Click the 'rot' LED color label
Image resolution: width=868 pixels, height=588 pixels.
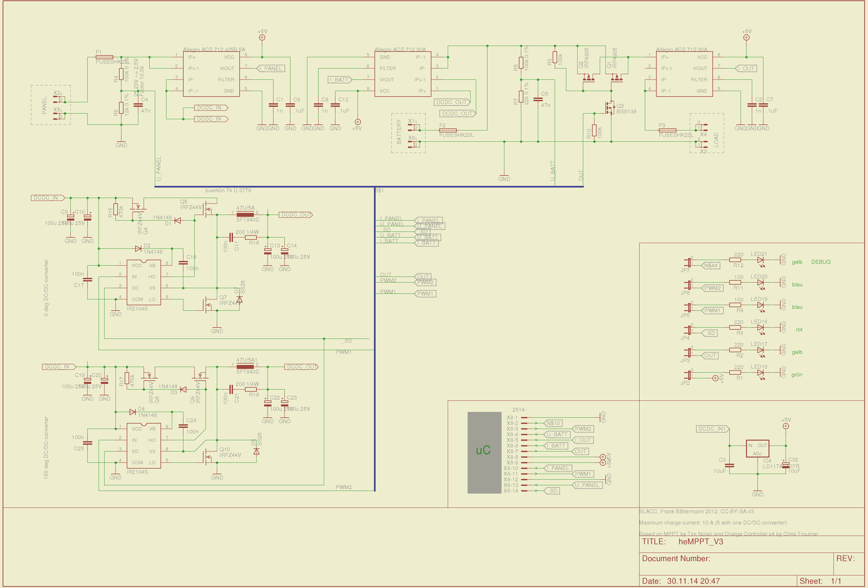[799, 329]
